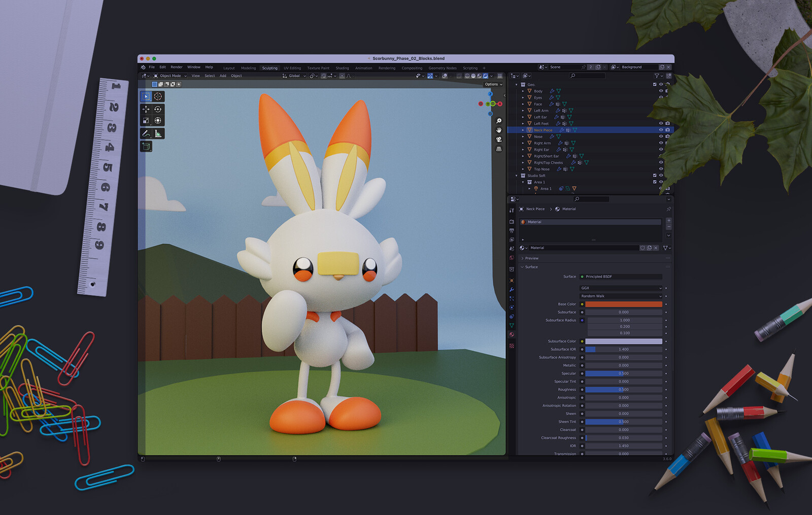Uncheck the Area 1 collection checkbox
Image resolution: width=812 pixels, height=515 pixels.
pyautogui.click(x=655, y=182)
